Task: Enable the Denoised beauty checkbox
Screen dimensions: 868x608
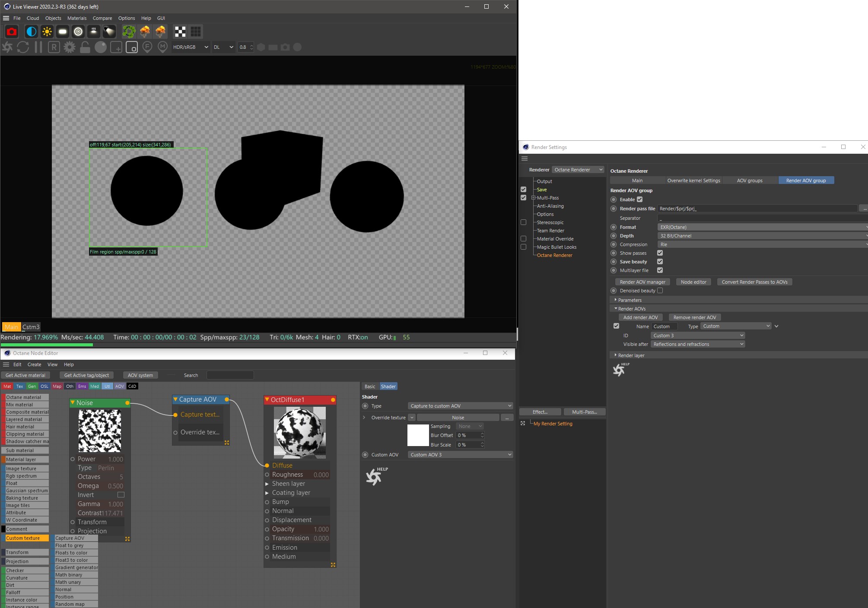Action: pos(660,291)
